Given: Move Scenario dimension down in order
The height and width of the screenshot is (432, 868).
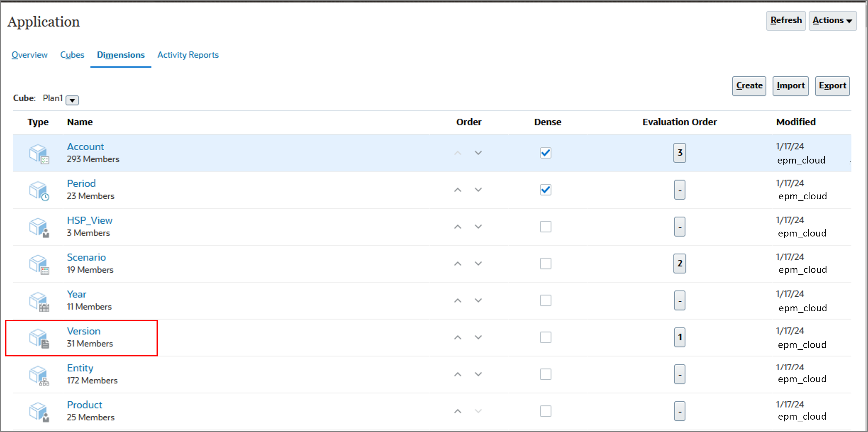Looking at the screenshot, I should coord(478,264).
